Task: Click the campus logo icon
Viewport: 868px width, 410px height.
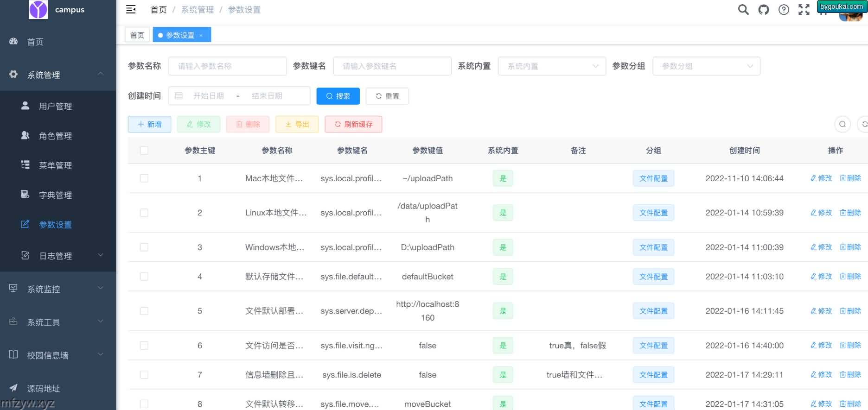Action: [x=38, y=10]
